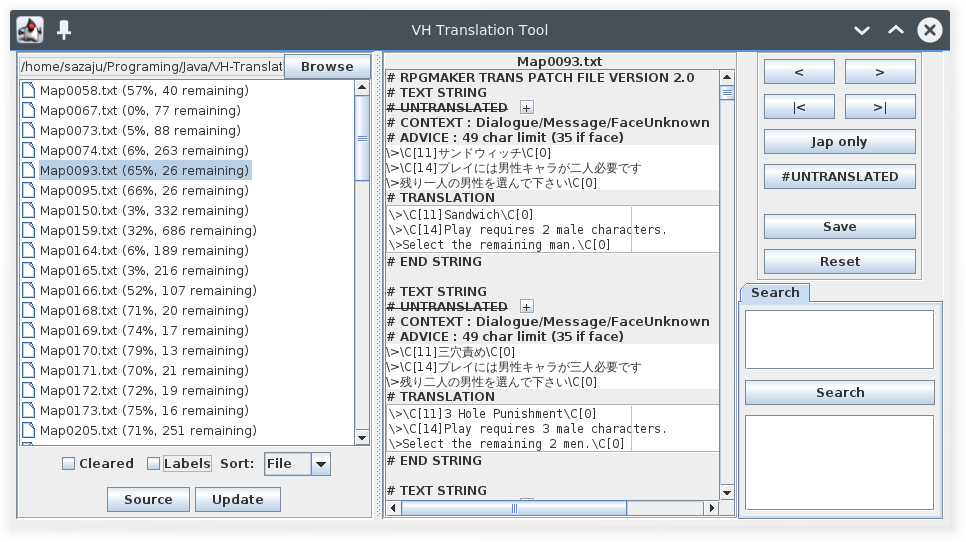Toggle the pin window icon

[64, 30]
